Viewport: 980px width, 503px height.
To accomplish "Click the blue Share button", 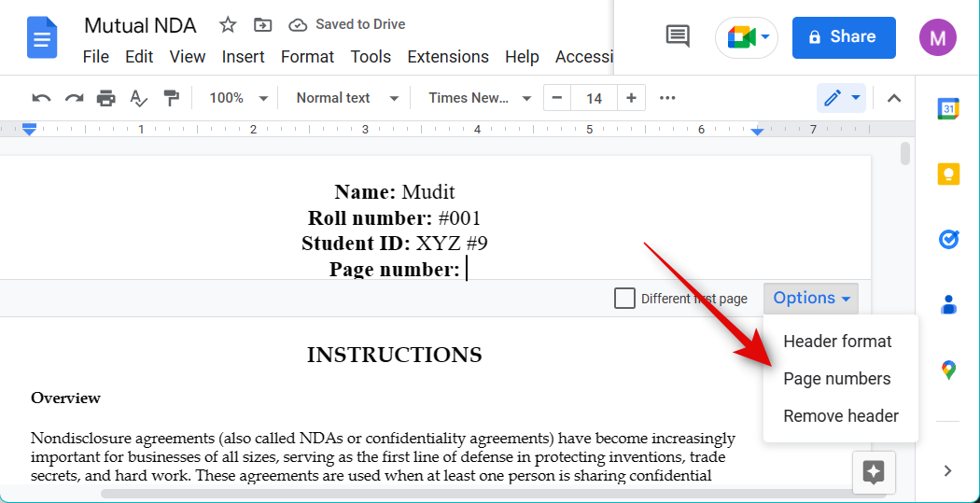I will pyautogui.click(x=843, y=37).
